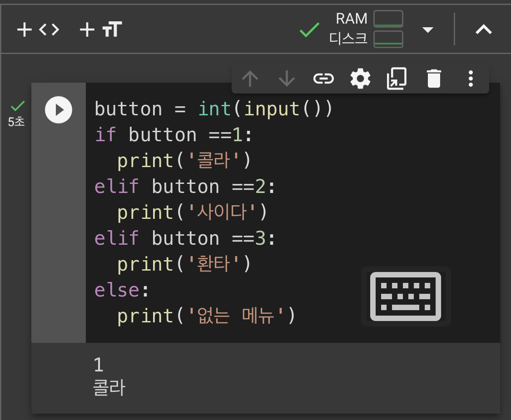511x420 pixels.
Task: Click the green cell execution checkmark
Action: [x=18, y=106]
